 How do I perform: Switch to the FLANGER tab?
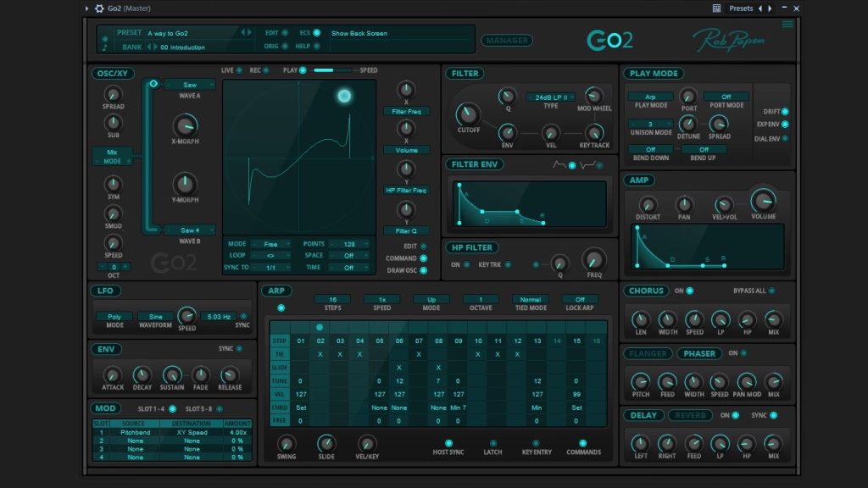[648, 353]
